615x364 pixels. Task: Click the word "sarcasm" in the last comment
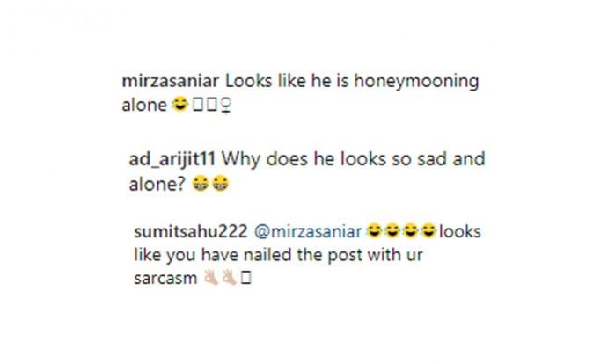pos(165,279)
